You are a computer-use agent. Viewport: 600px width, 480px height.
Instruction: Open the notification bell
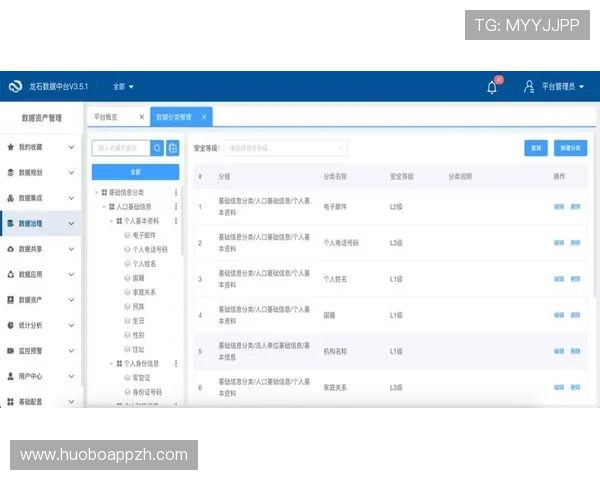(x=492, y=87)
